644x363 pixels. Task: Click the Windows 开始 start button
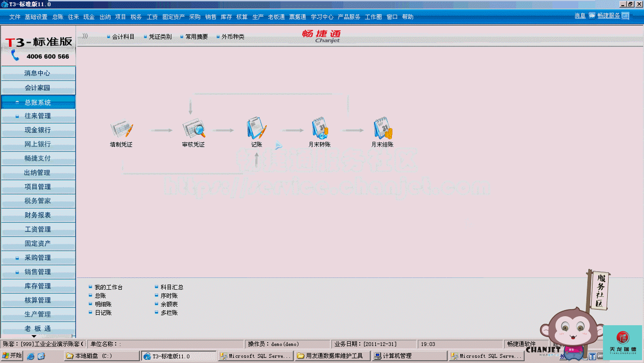click(12, 356)
